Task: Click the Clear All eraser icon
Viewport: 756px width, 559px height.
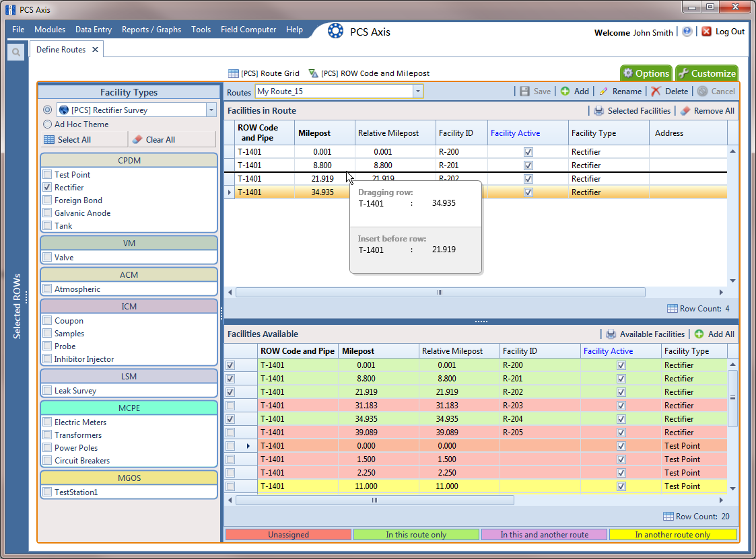Action: 137,140
